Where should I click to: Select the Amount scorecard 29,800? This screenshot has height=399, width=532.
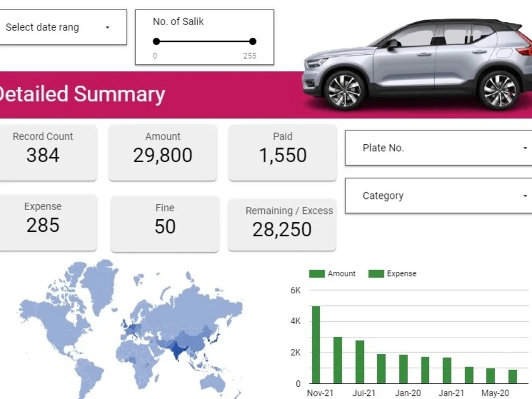(163, 152)
